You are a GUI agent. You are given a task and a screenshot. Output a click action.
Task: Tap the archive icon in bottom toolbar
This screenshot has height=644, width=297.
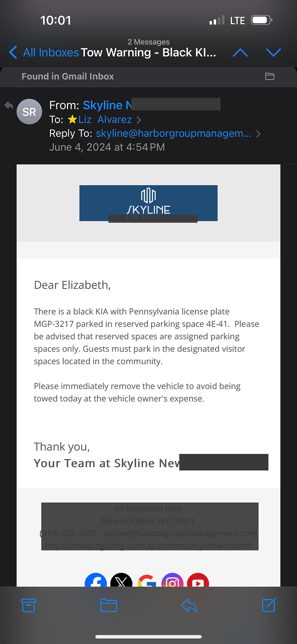click(x=28, y=605)
